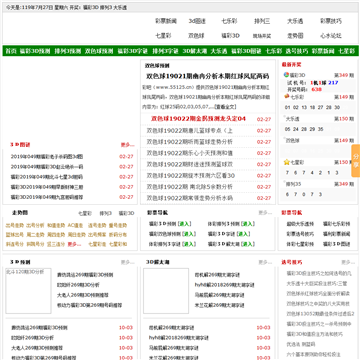Open 大乐透 in the green navigation bar
This screenshot has height=360, width=360.
[219, 51]
